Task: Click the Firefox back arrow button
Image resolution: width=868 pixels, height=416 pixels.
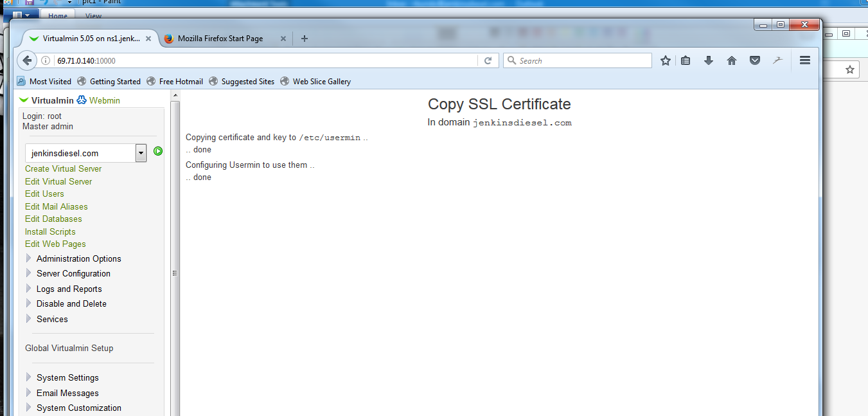Action: click(27, 60)
